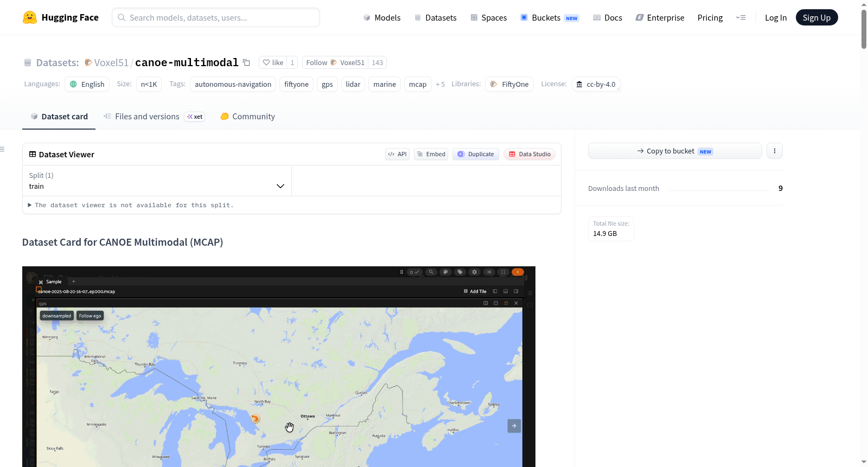
Task: Click the Sign Up button
Action: (x=816, y=17)
